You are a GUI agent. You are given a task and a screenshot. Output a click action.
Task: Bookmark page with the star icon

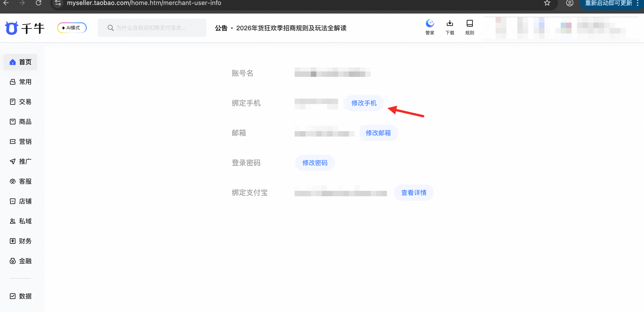tap(547, 3)
